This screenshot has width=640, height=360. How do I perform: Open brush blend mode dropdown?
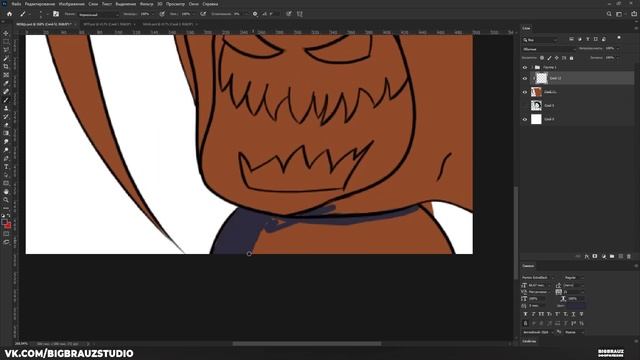[98, 14]
